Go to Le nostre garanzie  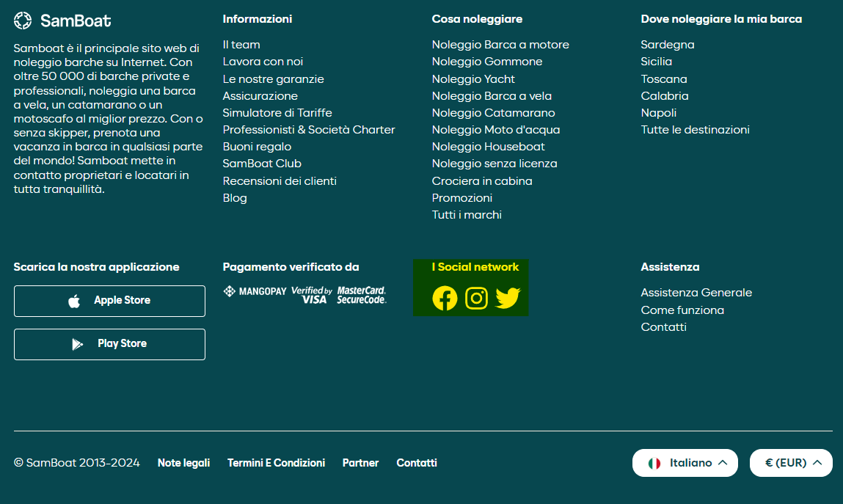[273, 79]
